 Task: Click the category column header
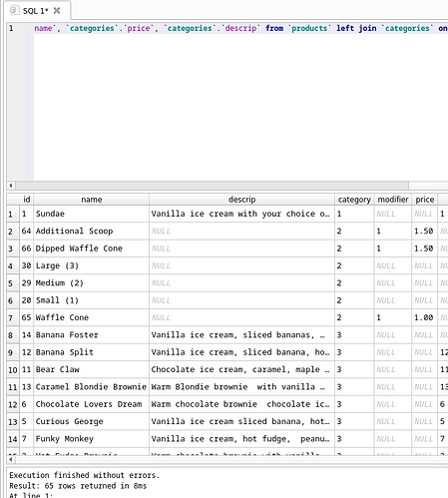(x=354, y=200)
